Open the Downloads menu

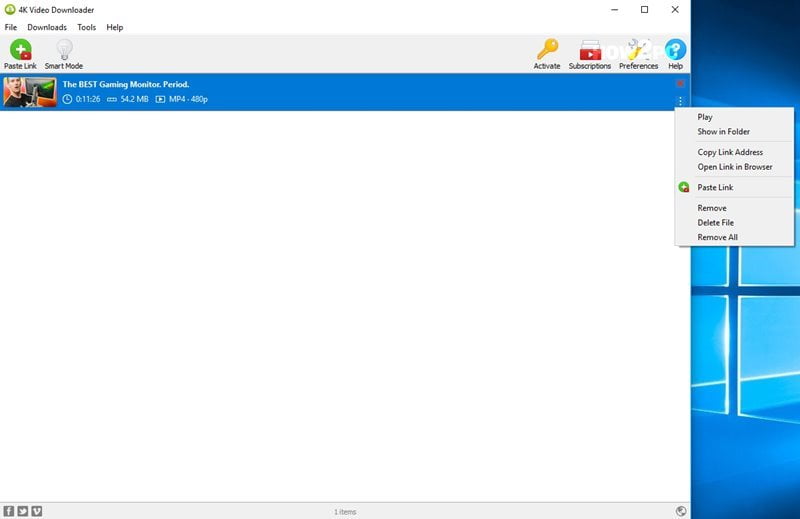tap(47, 27)
